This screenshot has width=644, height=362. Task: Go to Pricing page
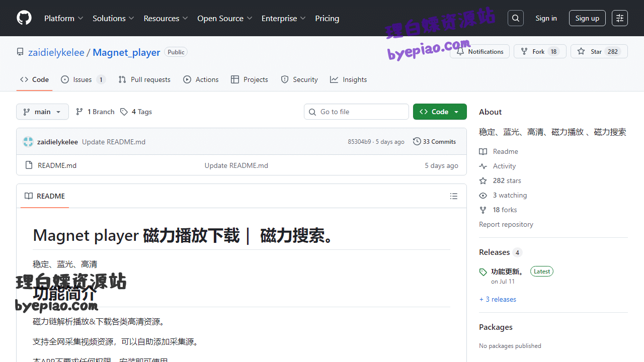(x=327, y=18)
